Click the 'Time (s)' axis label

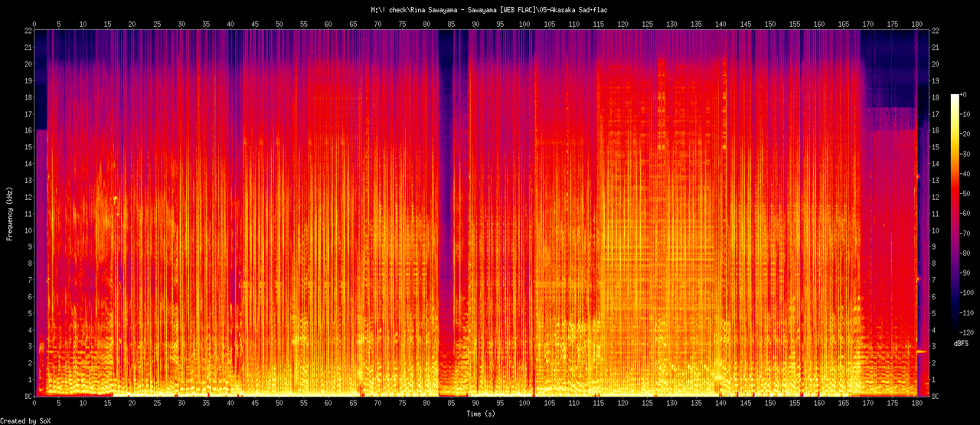tap(482, 414)
